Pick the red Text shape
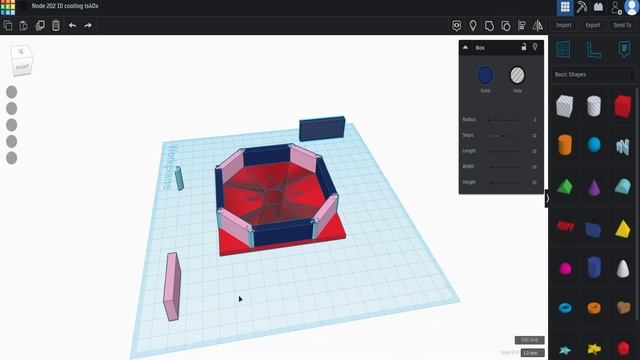 point(565,226)
